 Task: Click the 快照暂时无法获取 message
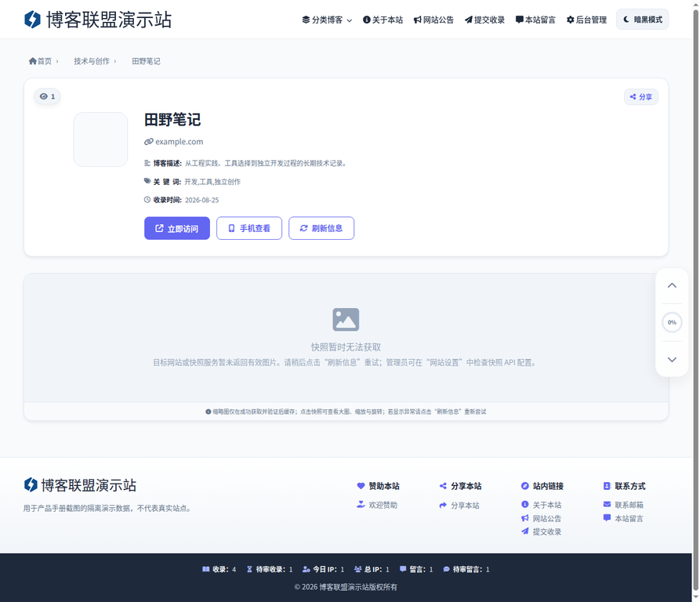click(346, 347)
